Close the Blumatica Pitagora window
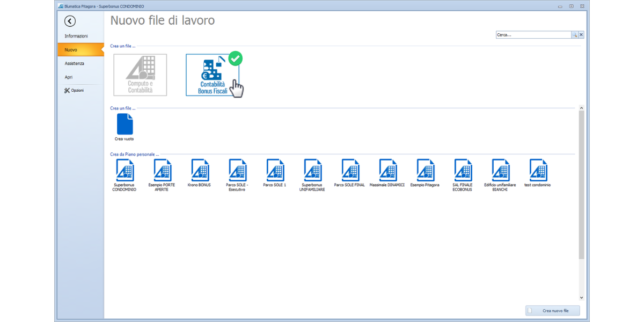This screenshot has height=322, width=644. click(582, 6)
